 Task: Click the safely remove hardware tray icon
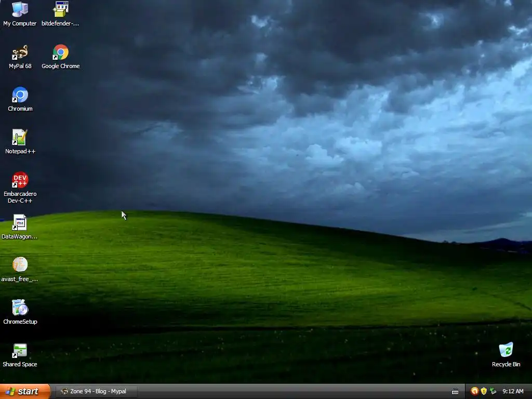point(493,391)
